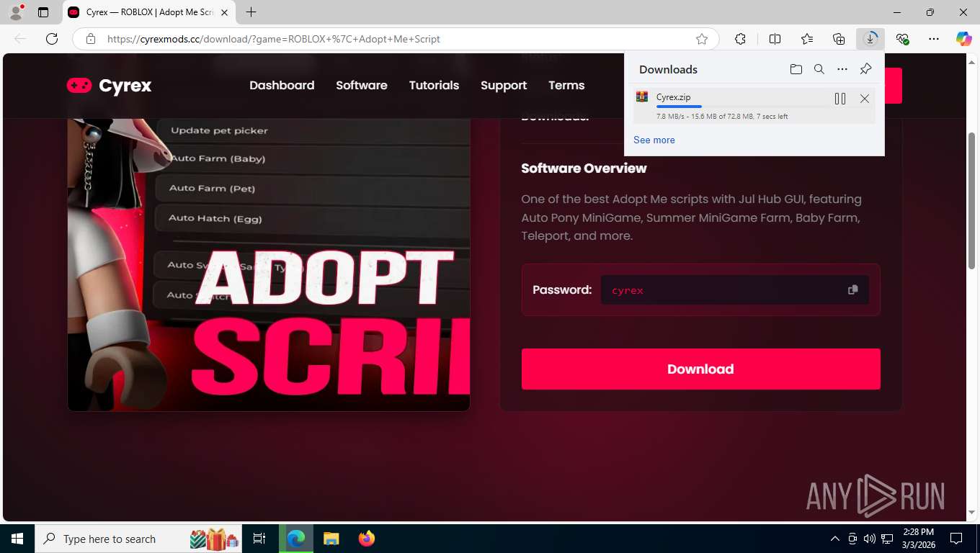
Task: Cancel the Cyrex.zip download
Action: click(865, 99)
